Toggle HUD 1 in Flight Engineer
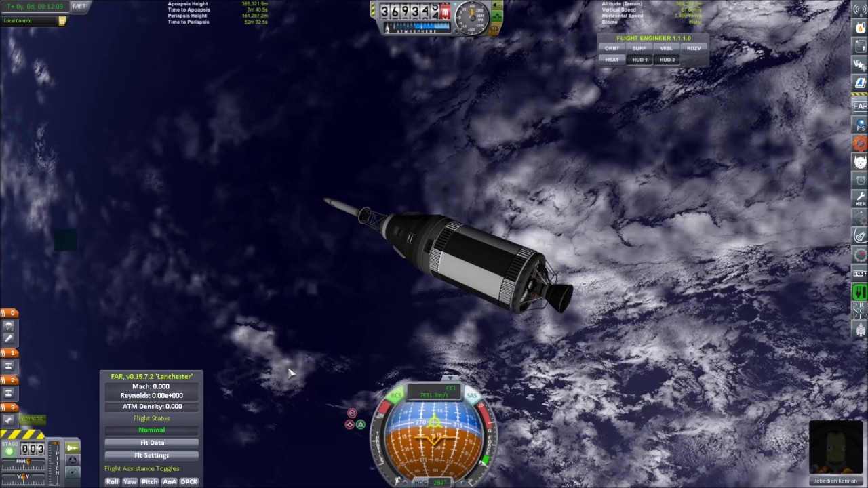The image size is (868, 488). pos(639,60)
